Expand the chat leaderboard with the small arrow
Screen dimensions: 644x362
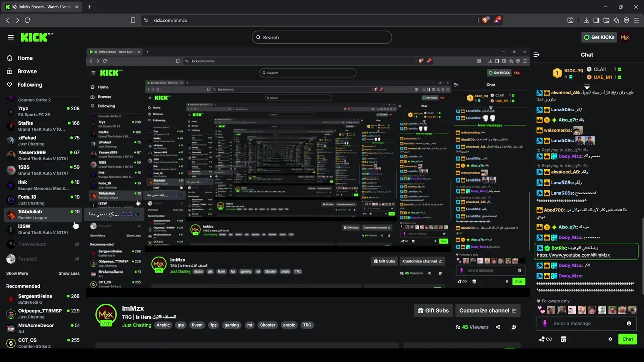pyautogui.click(x=587, y=87)
